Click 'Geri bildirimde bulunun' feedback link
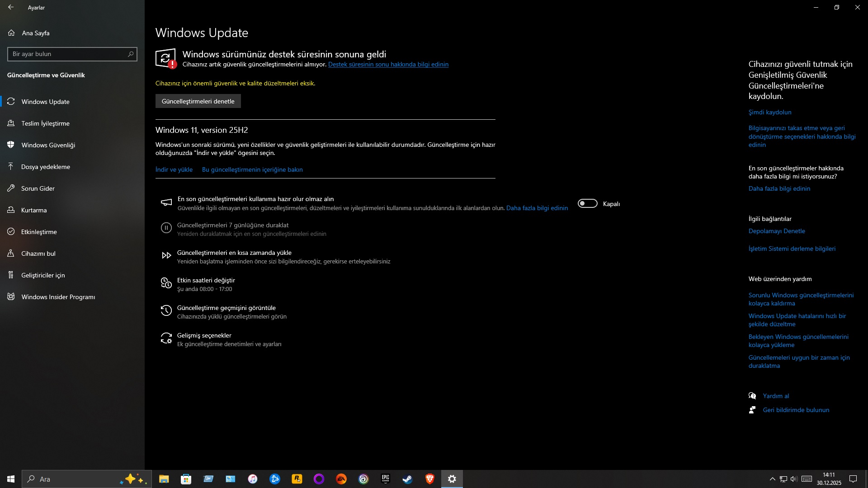Screen dimensions: 868x488 tap(796, 410)
